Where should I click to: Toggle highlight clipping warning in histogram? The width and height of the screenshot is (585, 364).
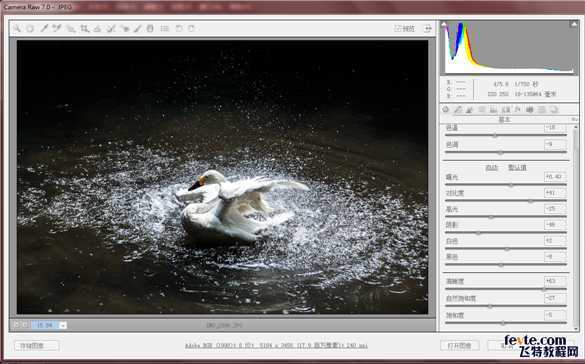(x=574, y=25)
